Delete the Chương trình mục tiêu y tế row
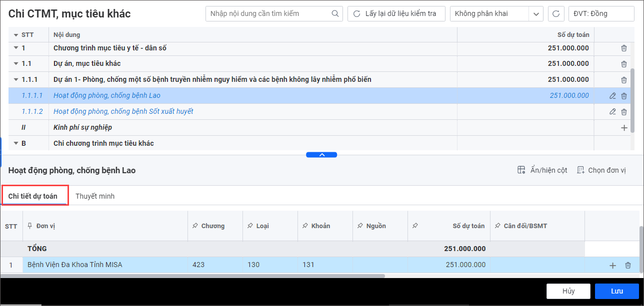This screenshot has height=306, width=644. point(623,48)
